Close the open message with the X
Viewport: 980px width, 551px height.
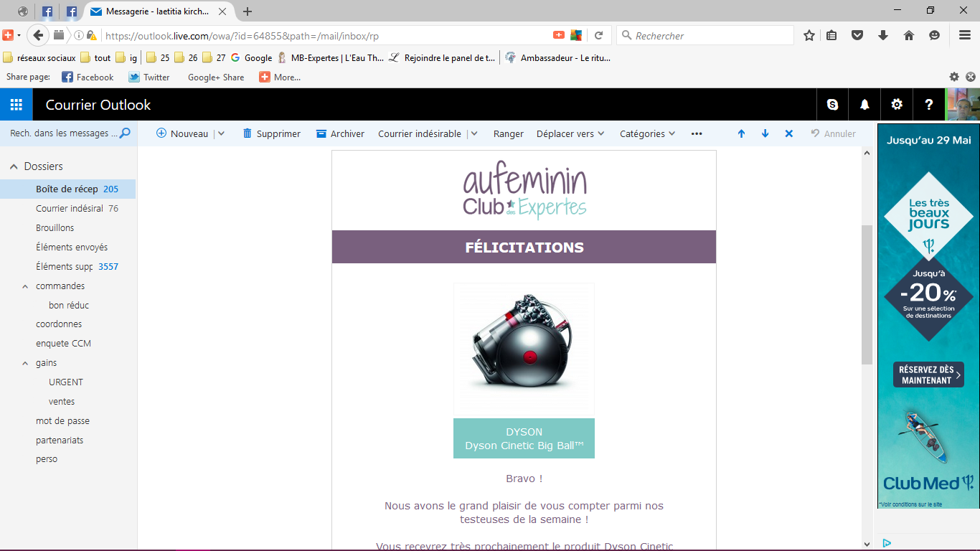[x=788, y=133]
